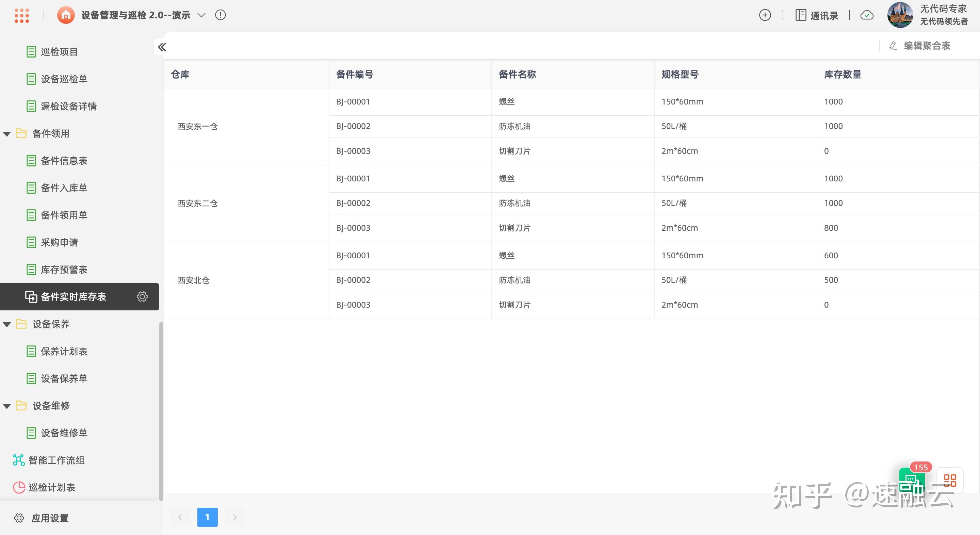The width and height of the screenshot is (980, 535).
Task: Open 应用设置 at sidebar bottom
Action: tap(49, 518)
